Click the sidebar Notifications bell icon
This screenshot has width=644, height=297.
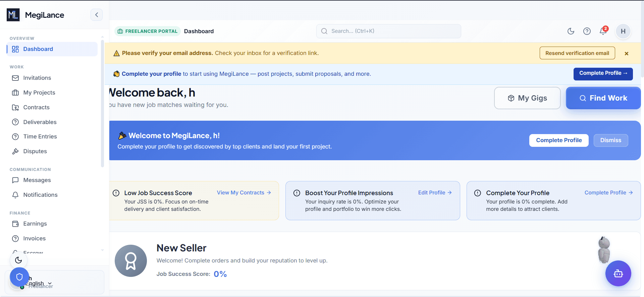15,195
